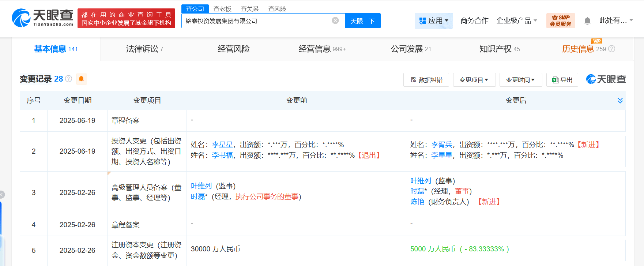The height and width of the screenshot is (266, 644).
Task: Open the 应用 dropdown menu
Action: pos(434,20)
